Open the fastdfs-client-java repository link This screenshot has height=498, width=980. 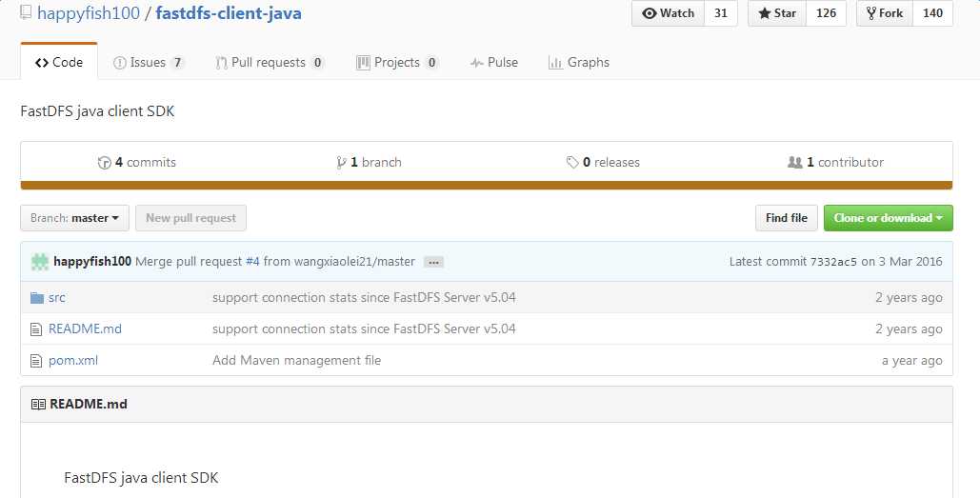click(x=229, y=13)
